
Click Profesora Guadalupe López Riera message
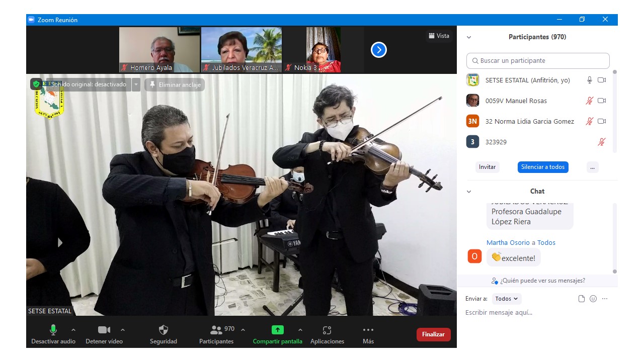click(530, 216)
